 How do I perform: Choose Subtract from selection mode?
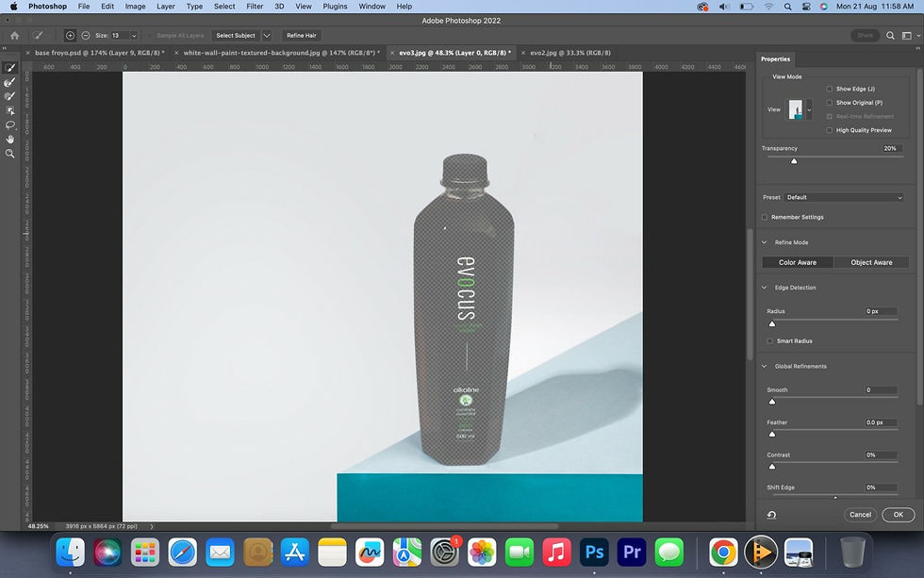pyautogui.click(x=86, y=35)
